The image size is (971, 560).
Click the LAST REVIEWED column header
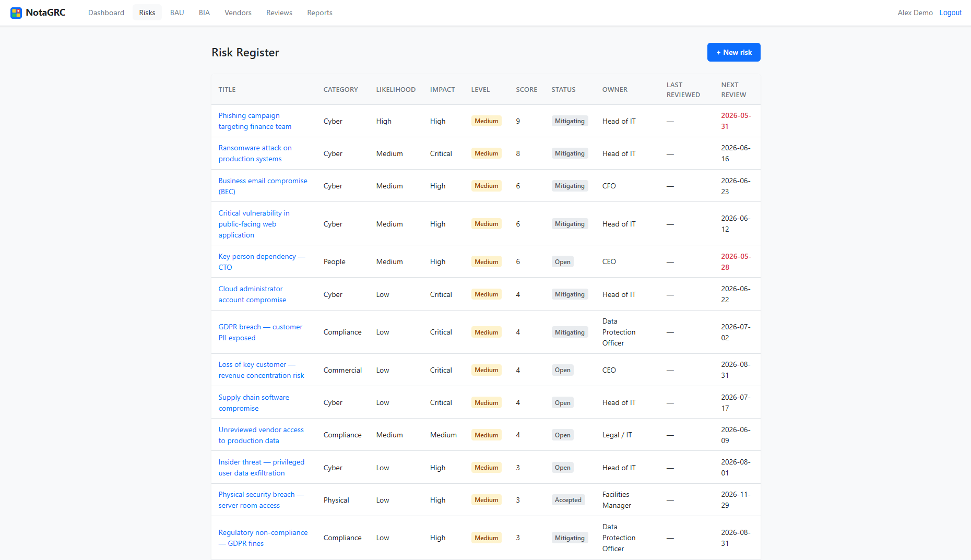tap(683, 90)
